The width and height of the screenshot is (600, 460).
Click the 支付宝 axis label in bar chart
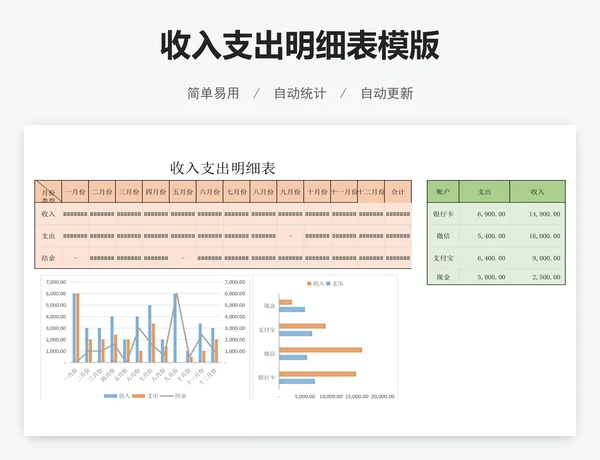[267, 330]
